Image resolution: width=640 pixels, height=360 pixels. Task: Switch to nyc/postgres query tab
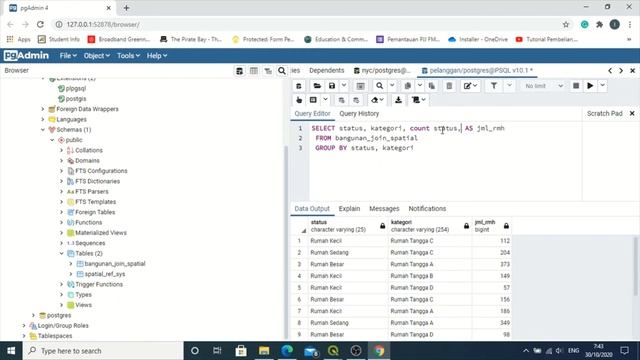pos(382,71)
